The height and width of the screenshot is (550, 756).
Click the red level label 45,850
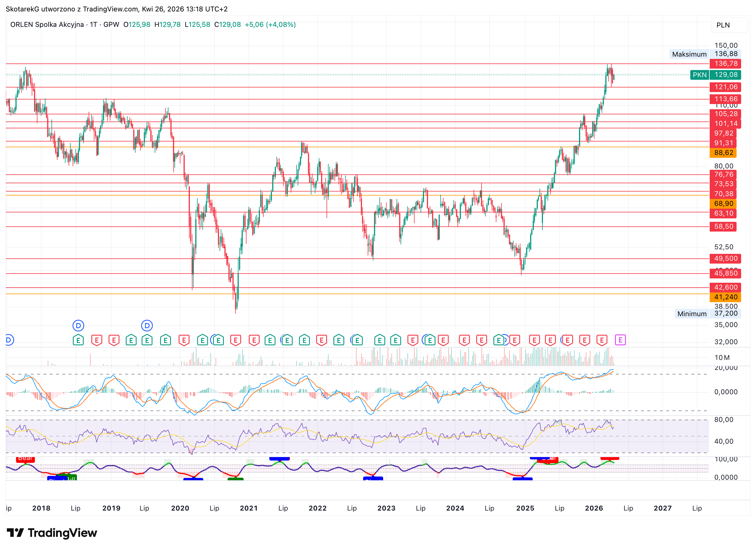click(725, 273)
